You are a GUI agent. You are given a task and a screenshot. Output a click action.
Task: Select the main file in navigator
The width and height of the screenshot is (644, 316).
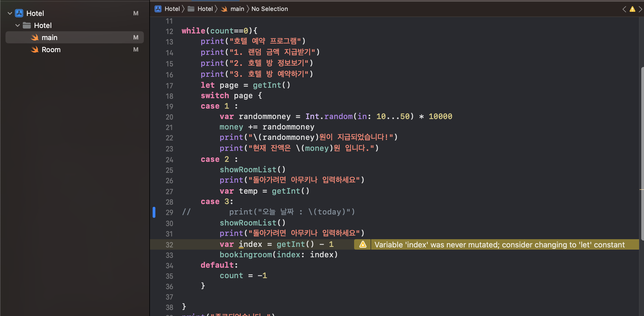point(49,38)
